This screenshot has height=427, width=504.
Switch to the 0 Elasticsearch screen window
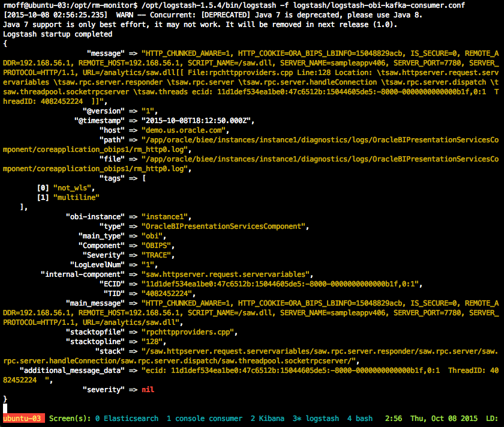[127, 419]
